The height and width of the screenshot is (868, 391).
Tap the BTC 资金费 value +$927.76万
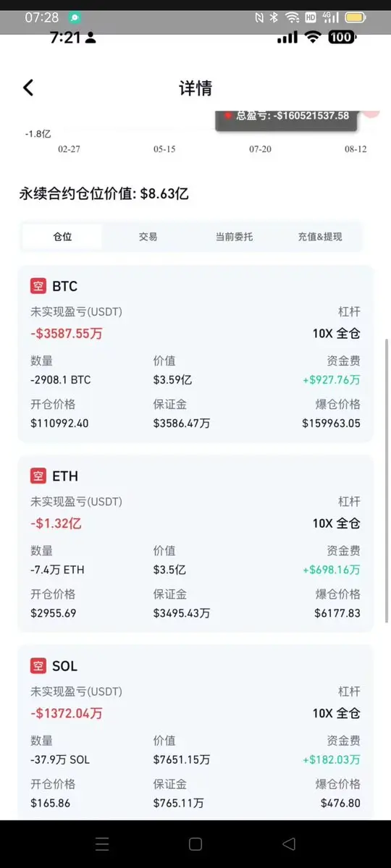(331, 380)
